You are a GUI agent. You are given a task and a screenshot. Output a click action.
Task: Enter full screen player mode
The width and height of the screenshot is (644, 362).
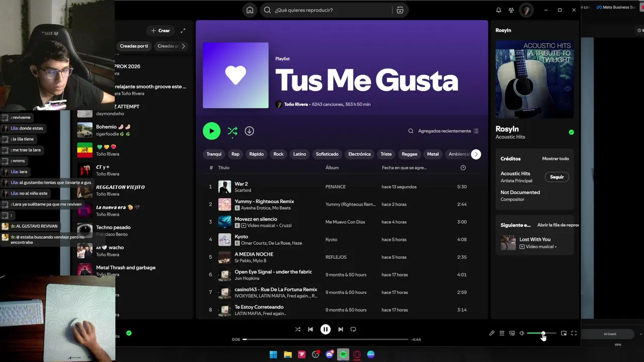pos(574,333)
